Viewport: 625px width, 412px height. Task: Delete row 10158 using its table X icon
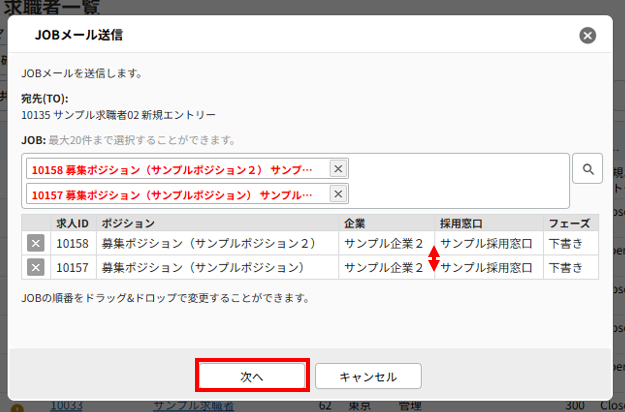coord(35,243)
